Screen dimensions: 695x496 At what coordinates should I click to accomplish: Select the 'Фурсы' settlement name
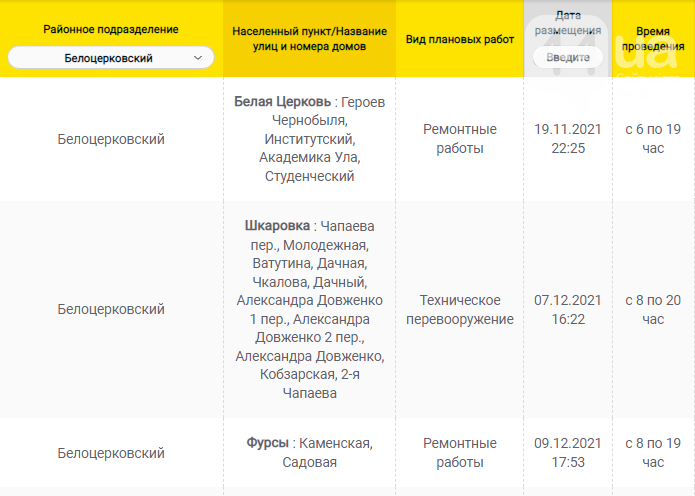(x=268, y=443)
